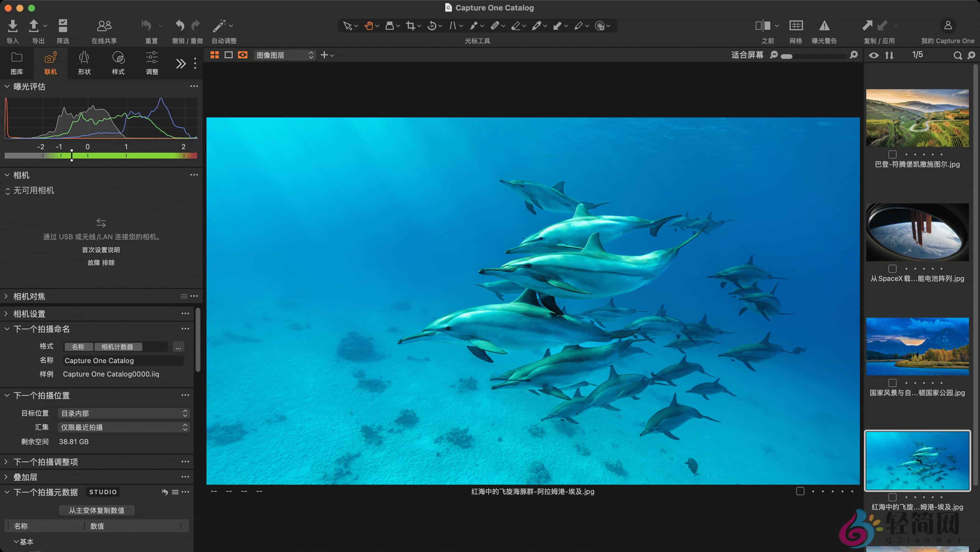Activate the Pan (hand) tool

(x=369, y=26)
